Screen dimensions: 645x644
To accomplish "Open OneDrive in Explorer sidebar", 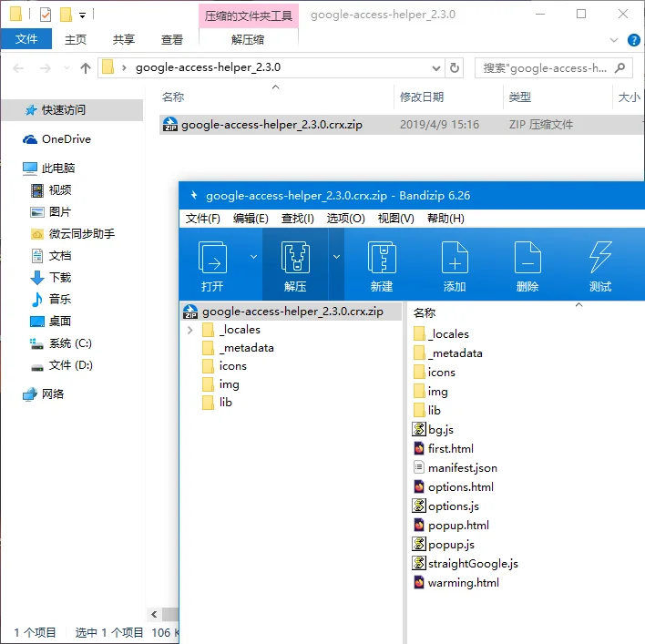I will 56,139.
